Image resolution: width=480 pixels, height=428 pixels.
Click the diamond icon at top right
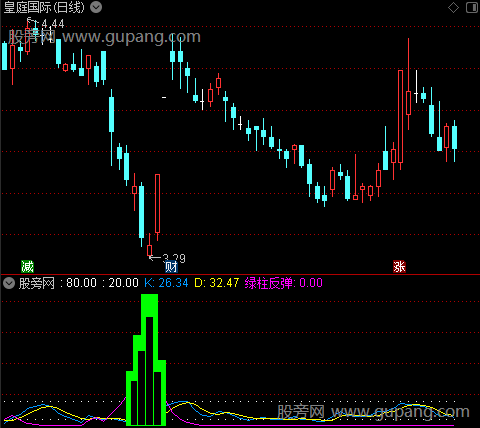pos(453,7)
